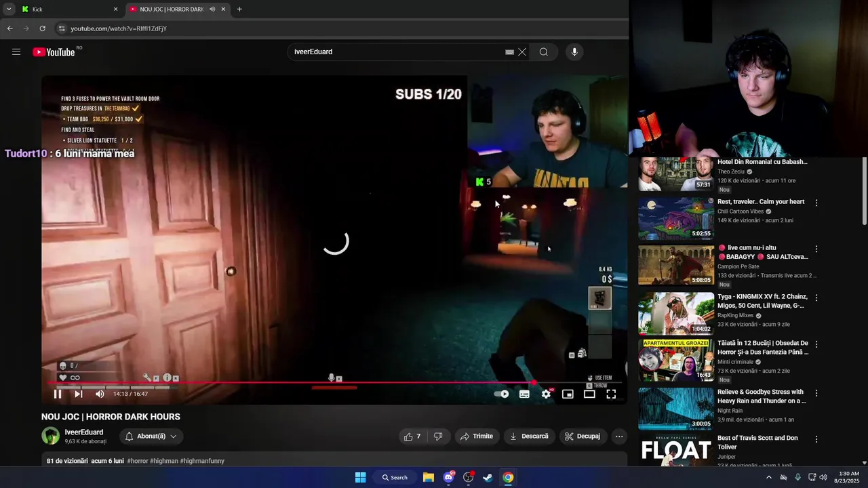The height and width of the screenshot is (488, 868).
Task: Switch to the Kick browser tab
Action: pyautogui.click(x=68, y=9)
